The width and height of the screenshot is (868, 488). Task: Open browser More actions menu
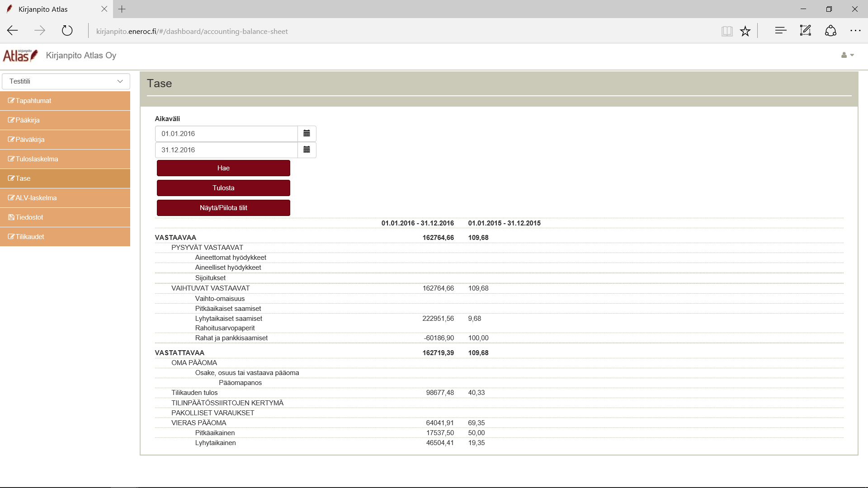point(855,31)
